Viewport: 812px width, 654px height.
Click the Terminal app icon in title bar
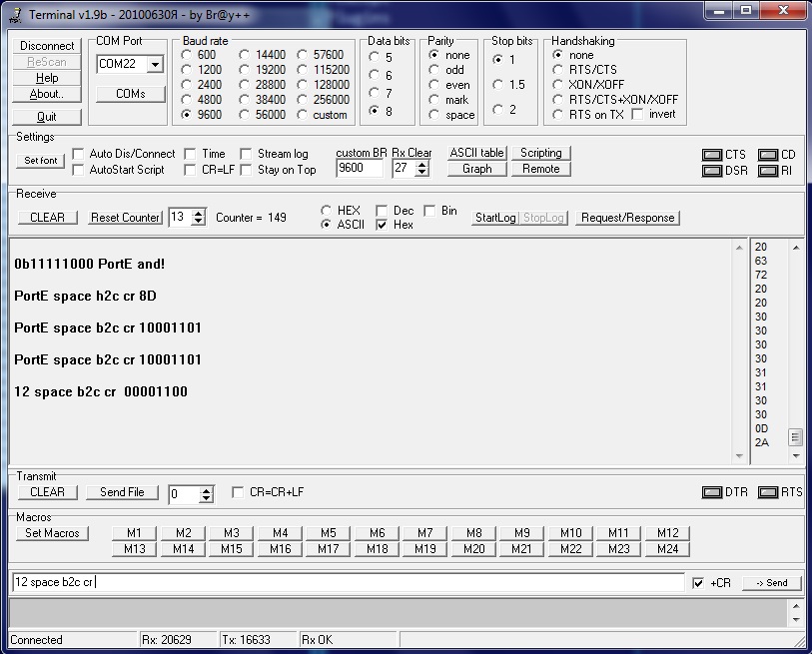click(15, 15)
